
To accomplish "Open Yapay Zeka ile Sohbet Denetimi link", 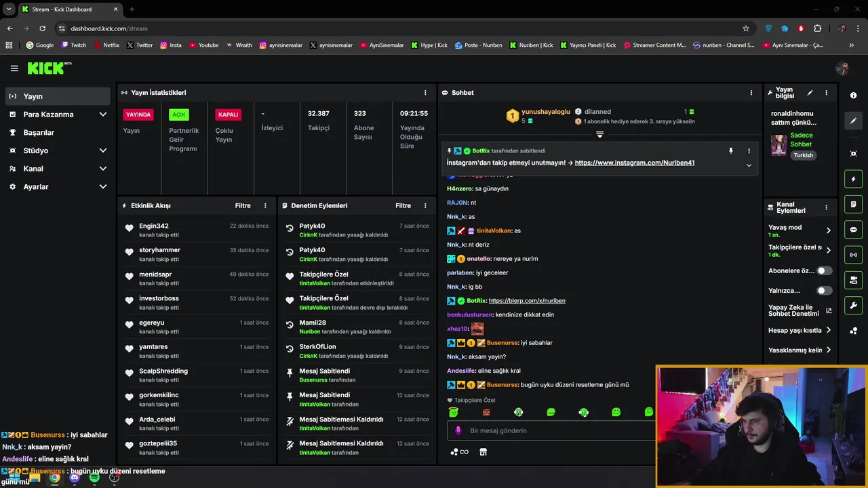I will click(800, 310).
